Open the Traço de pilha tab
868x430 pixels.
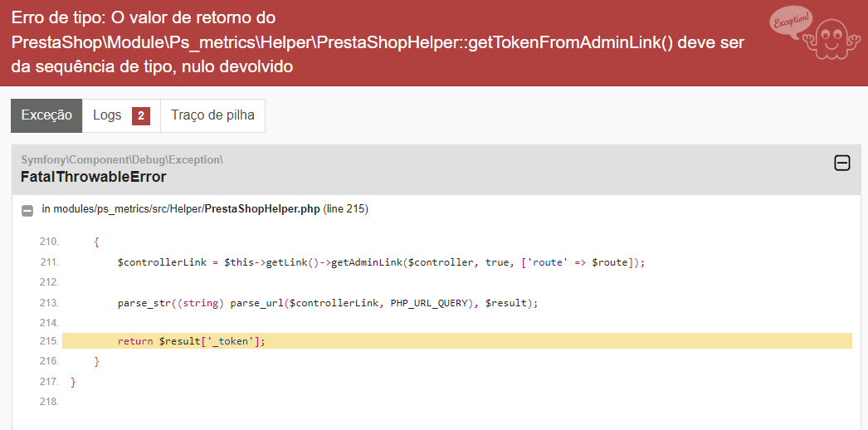212,115
